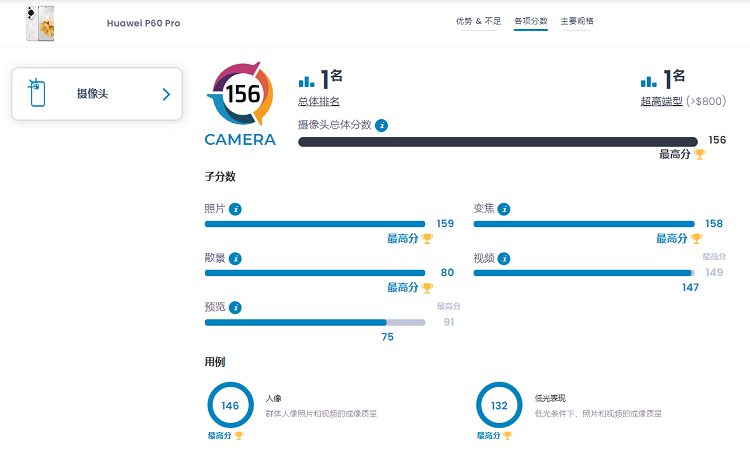Click the 视频 score bar

(x=584, y=273)
